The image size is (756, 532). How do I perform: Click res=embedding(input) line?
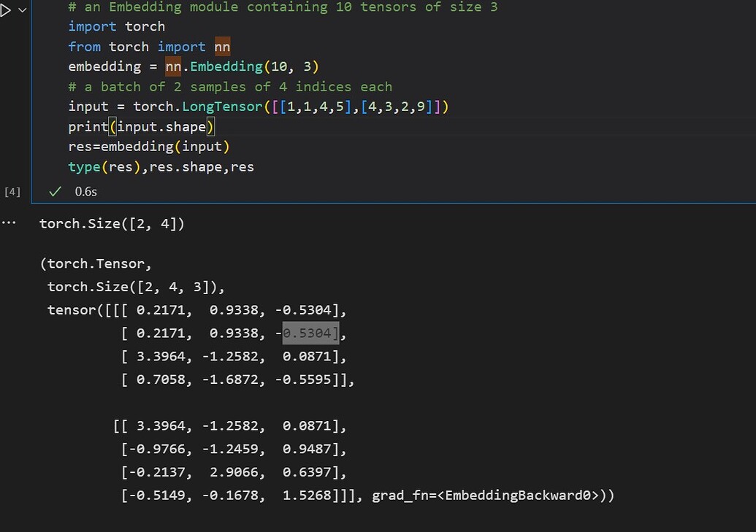point(148,146)
